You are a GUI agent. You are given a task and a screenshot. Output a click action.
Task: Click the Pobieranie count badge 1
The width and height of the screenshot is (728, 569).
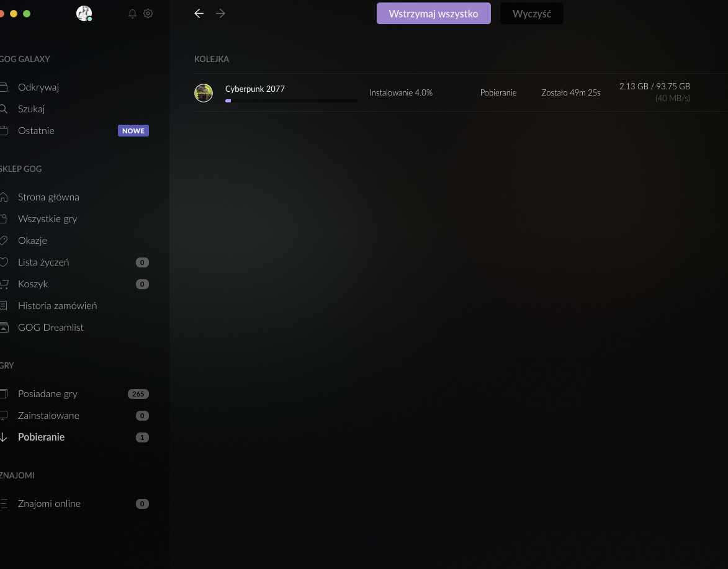(x=142, y=437)
